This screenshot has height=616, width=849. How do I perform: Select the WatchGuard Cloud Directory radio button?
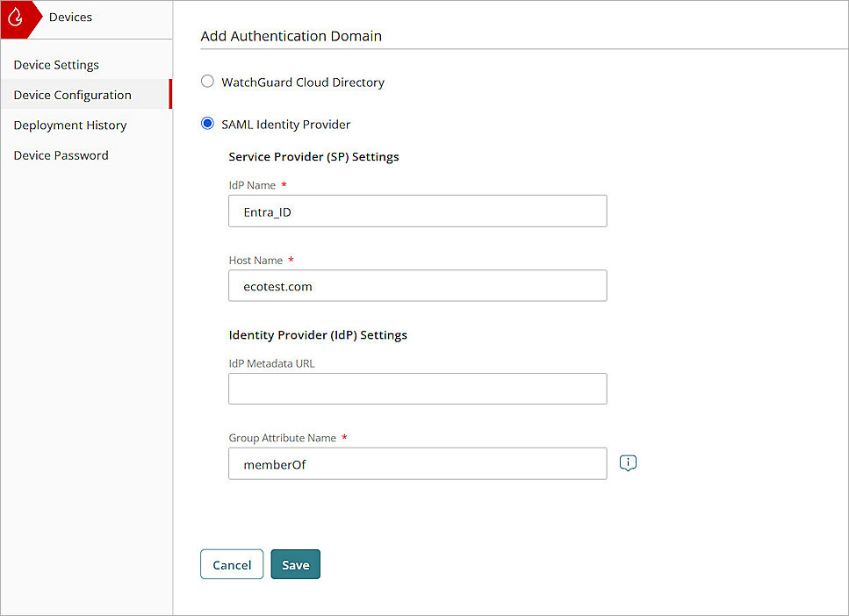pos(207,81)
